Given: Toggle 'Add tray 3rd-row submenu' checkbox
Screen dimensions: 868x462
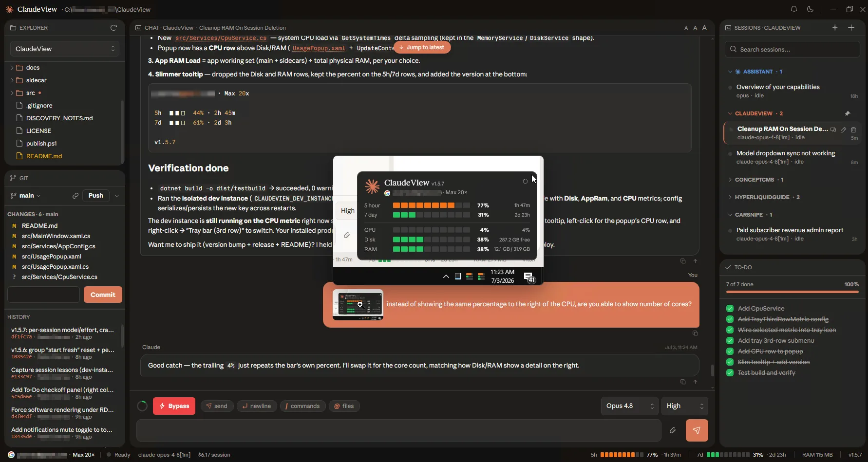Looking at the screenshot, I should click(x=730, y=341).
